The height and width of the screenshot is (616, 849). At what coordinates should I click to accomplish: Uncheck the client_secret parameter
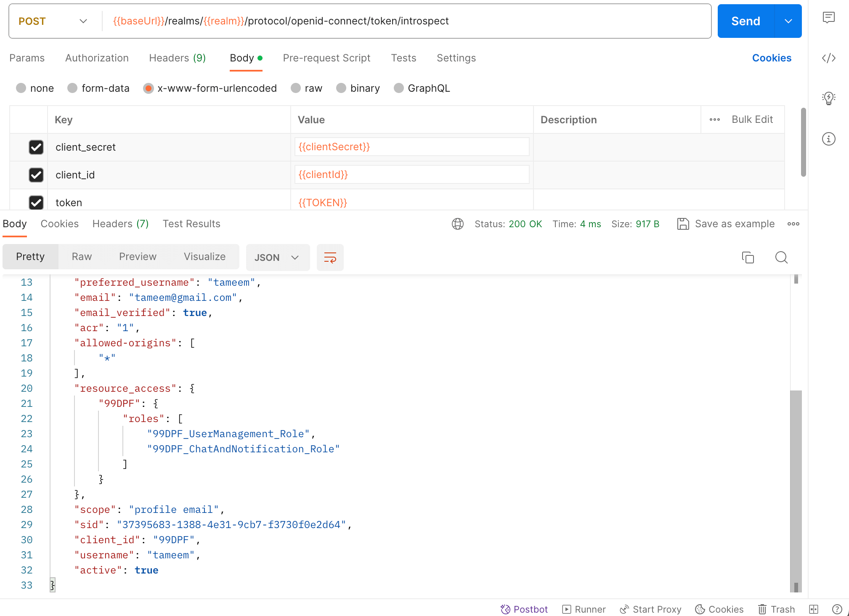tap(36, 147)
